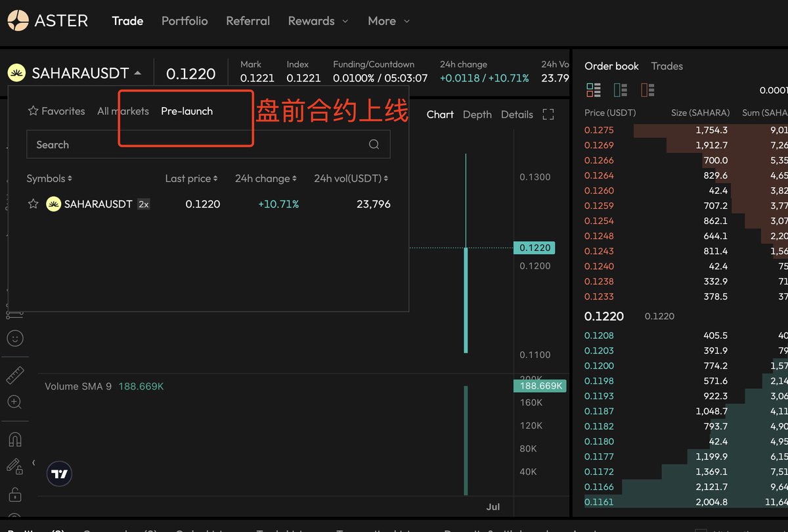Image resolution: width=788 pixels, height=532 pixels.
Task: Click the market Search input field
Action: (x=208, y=144)
